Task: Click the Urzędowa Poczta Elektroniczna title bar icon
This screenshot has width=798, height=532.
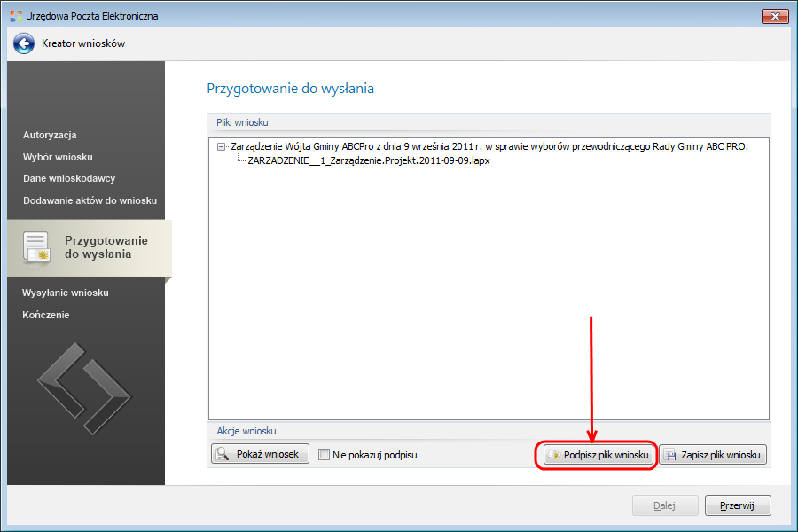Action: coord(16,16)
